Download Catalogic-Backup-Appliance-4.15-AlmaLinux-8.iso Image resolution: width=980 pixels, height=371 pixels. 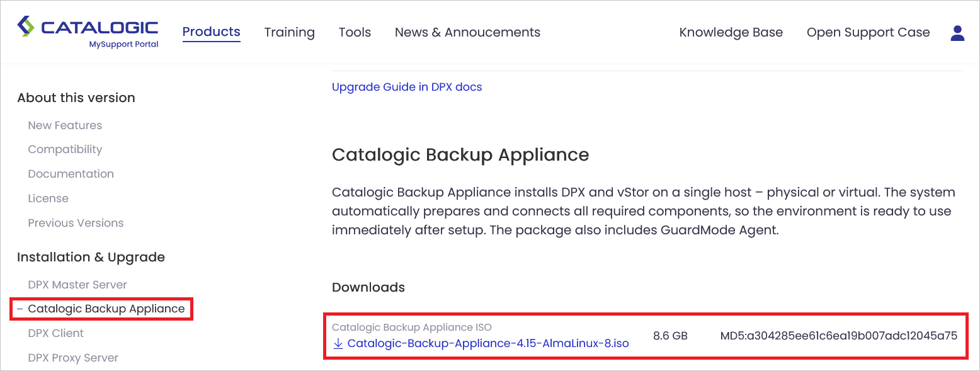[x=488, y=343]
